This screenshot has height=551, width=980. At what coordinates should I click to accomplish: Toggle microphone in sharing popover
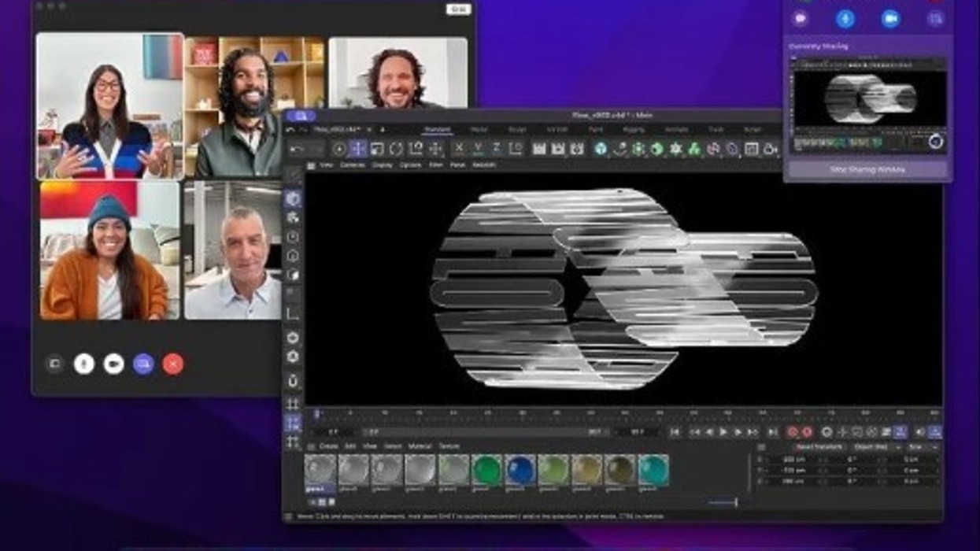coord(845,19)
